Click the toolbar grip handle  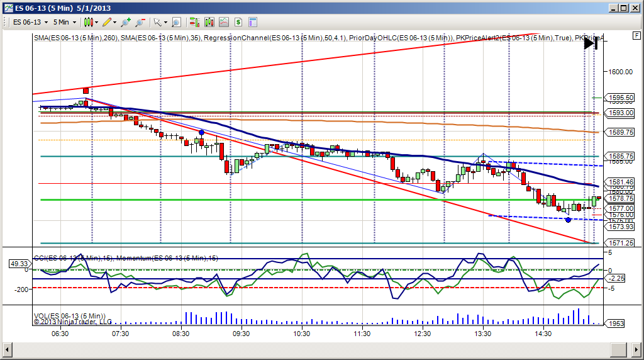[x=5, y=22]
